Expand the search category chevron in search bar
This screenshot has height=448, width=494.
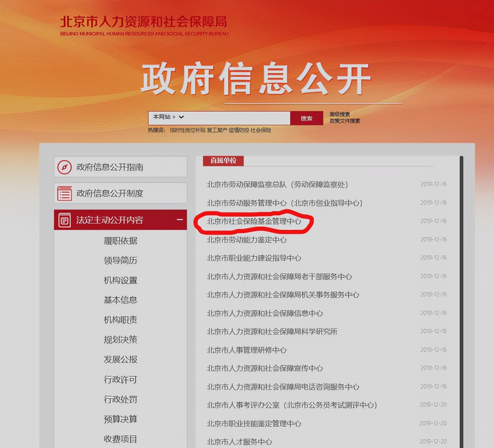click(x=181, y=117)
